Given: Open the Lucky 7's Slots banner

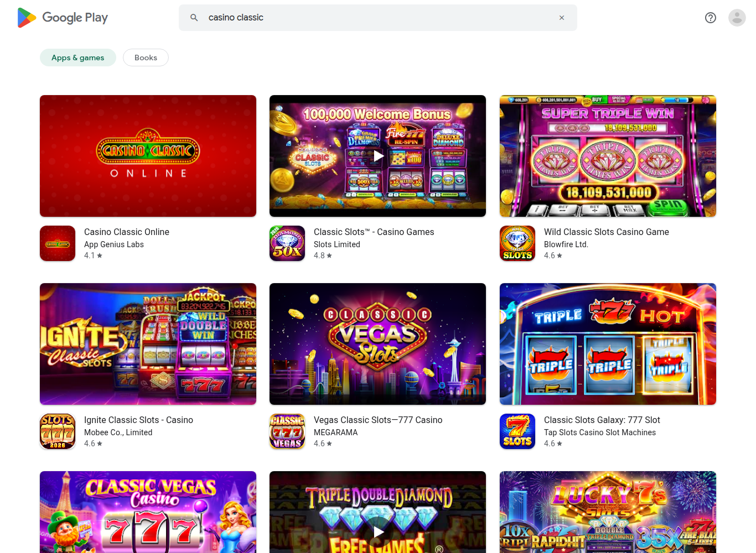Looking at the screenshot, I should [608, 512].
